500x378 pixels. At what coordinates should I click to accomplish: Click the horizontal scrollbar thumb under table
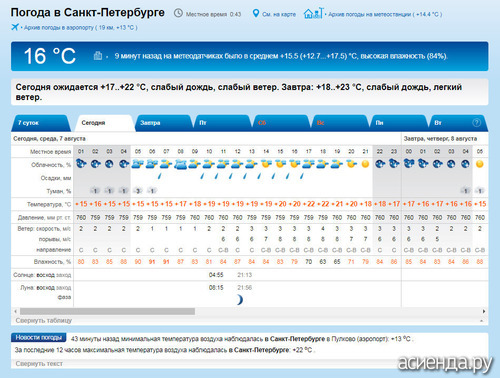pos(107,311)
